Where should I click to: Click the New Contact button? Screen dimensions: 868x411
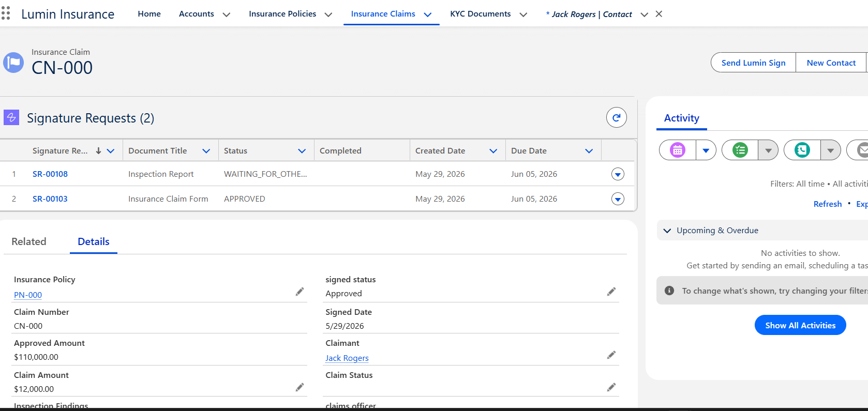point(831,63)
